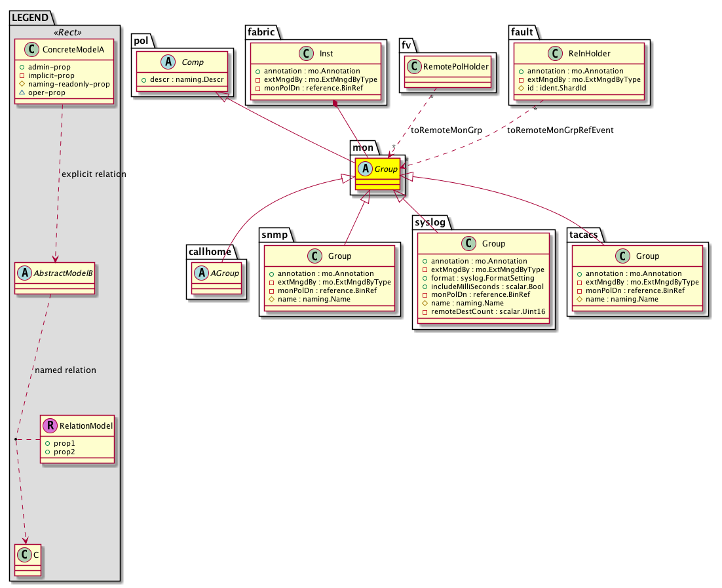The width and height of the screenshot is (722, 588).
Task: Click the toRemoteMonGrp relation label
Action: tap(446, 130)
